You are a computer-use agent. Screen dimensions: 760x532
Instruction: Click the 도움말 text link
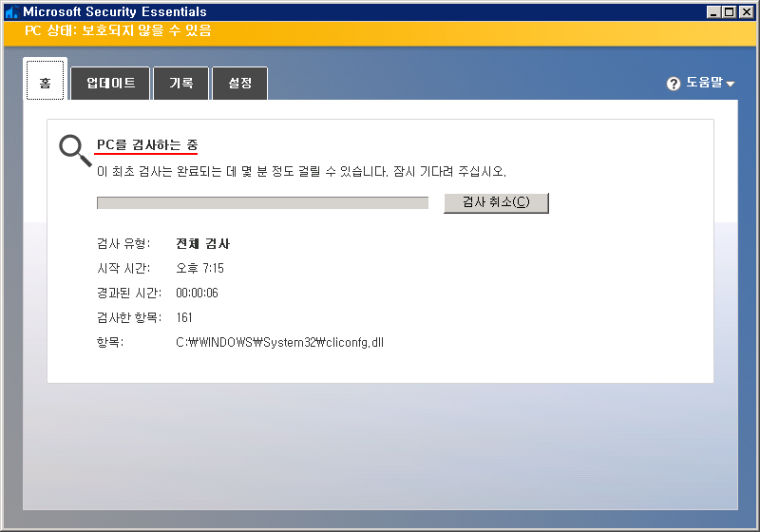704,83
